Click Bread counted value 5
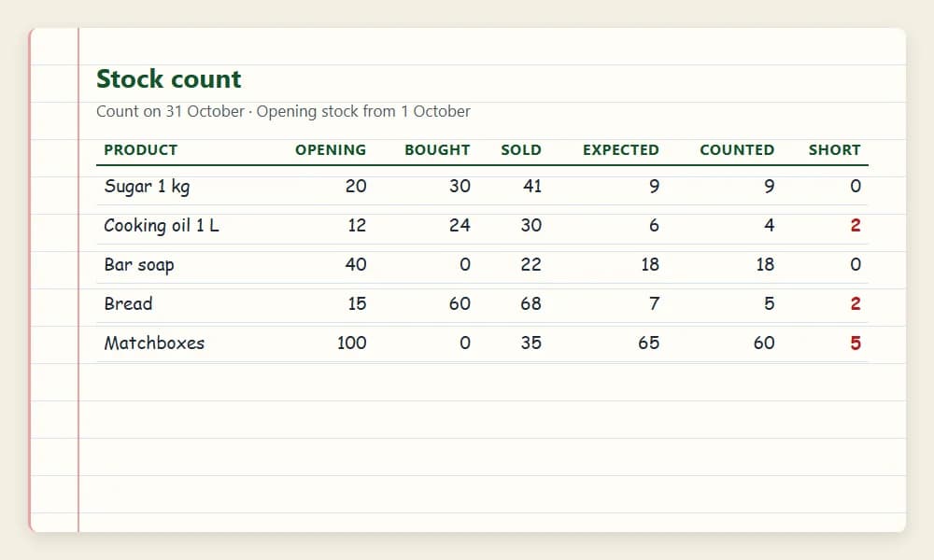 769,303
